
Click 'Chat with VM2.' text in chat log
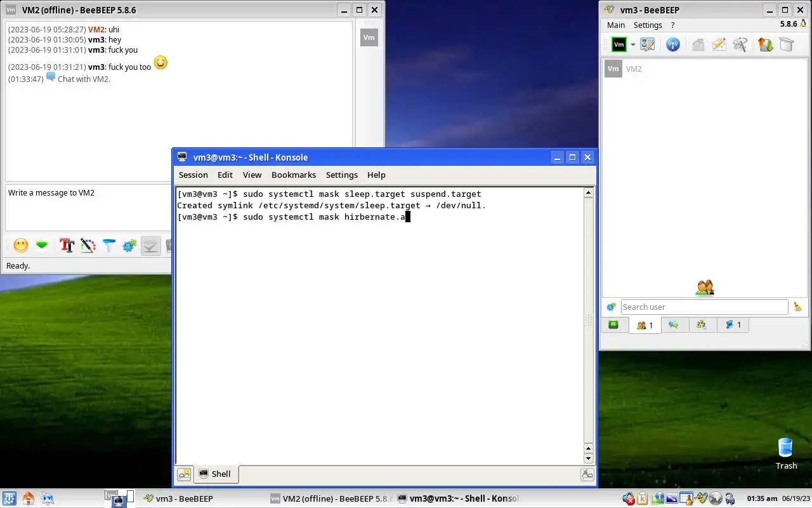tap(84, 79)
